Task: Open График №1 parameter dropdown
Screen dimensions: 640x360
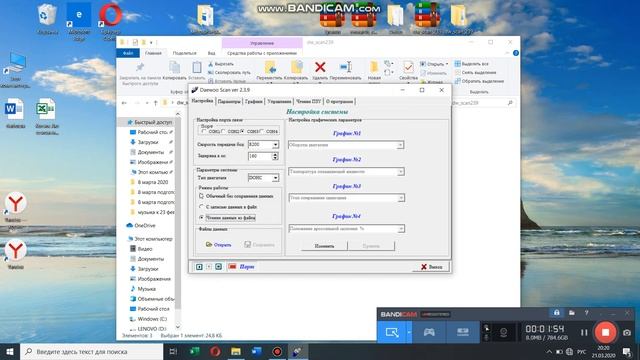Action: (x=400, y=145)
